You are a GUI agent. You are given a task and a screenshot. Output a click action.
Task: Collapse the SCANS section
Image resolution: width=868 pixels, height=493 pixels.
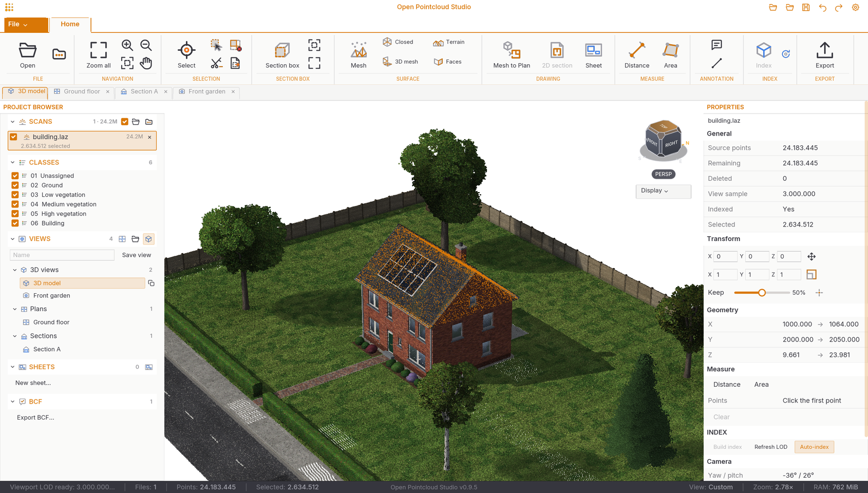click(12, 122)
